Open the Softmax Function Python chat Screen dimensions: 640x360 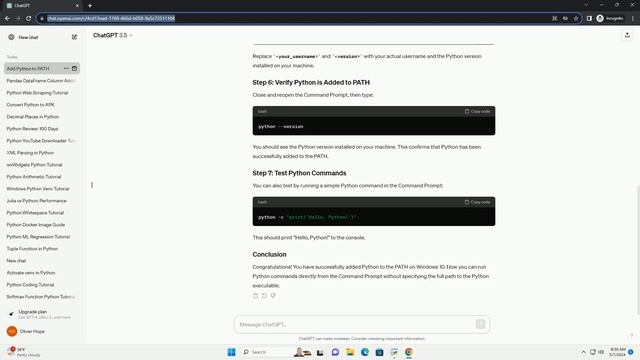click(x=42, y=297)
